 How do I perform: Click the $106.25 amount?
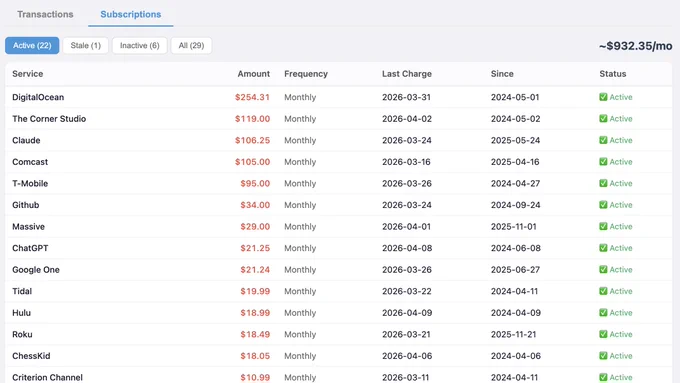(252, 140)
